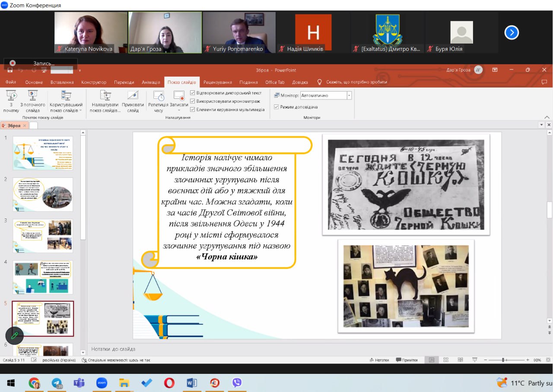Screen dimensions: 553x392
Task: Toggle 'Використовувати хронометраж' checkbox
Action: [x=193, y=101]
